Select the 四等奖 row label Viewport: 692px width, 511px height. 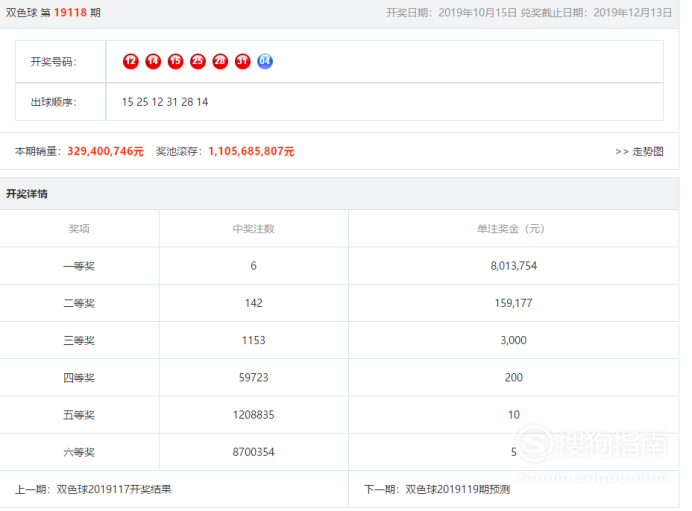click(79, 378)
